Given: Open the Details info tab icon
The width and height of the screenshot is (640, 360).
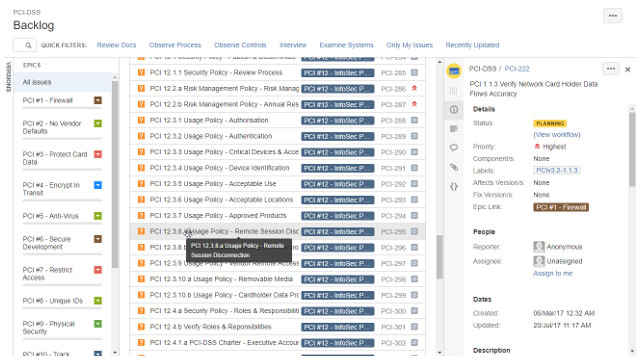Looking at the screenshot, I should 454,109.
